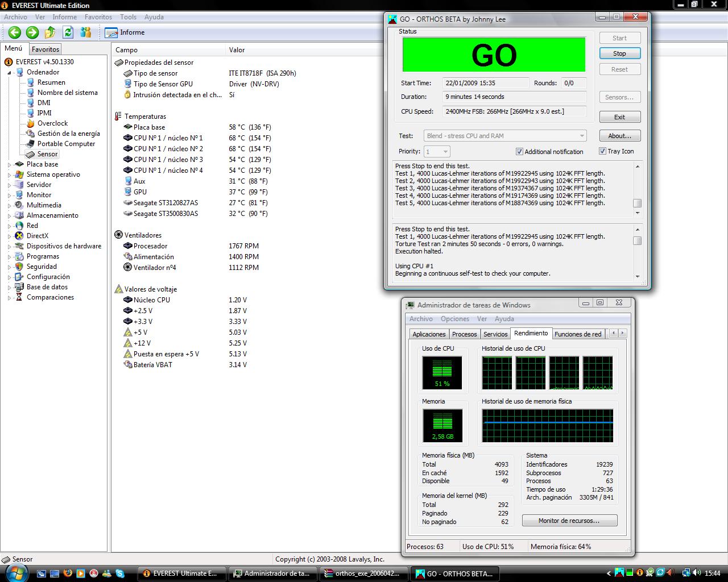Click the folder up-level toolbar icon
This screenshot has height=582, width=728.
[x=50, y=32]
